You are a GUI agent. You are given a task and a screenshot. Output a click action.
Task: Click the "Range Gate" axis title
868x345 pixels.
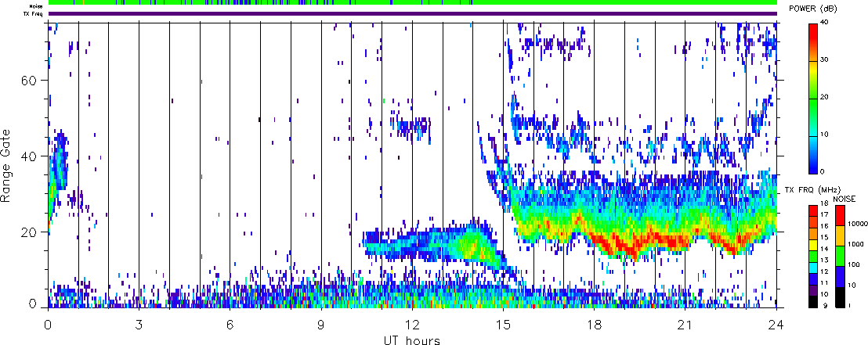coord(7,165)
